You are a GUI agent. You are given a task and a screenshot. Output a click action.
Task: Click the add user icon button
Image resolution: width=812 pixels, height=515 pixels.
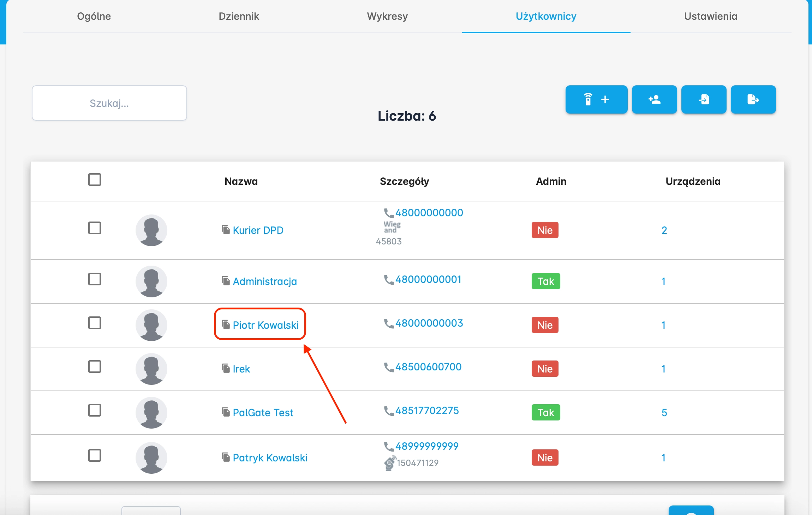(654, 99)
